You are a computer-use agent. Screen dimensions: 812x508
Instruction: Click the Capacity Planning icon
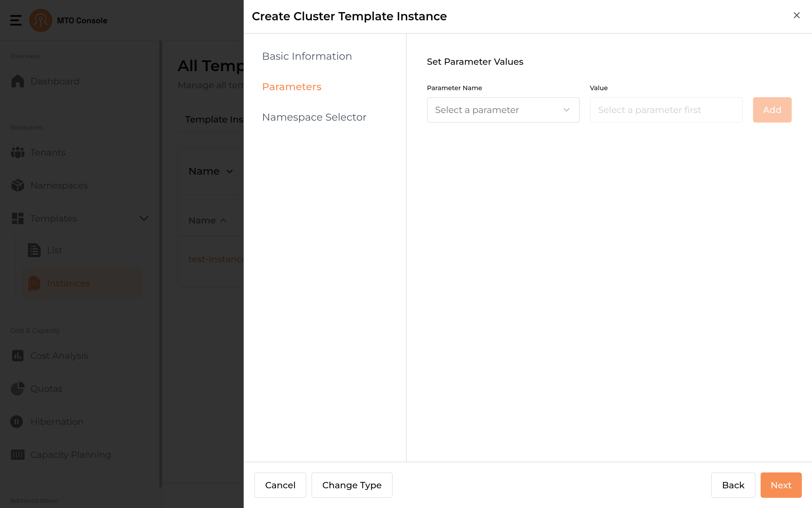click(17, 454)
